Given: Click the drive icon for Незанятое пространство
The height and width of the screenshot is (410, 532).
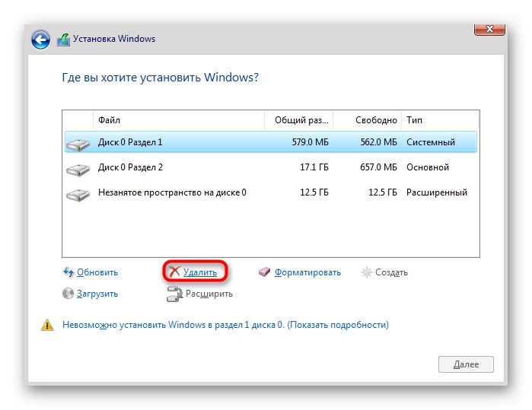Looking at the screenshot, I should pyautogui.click(x=78, y=195).
